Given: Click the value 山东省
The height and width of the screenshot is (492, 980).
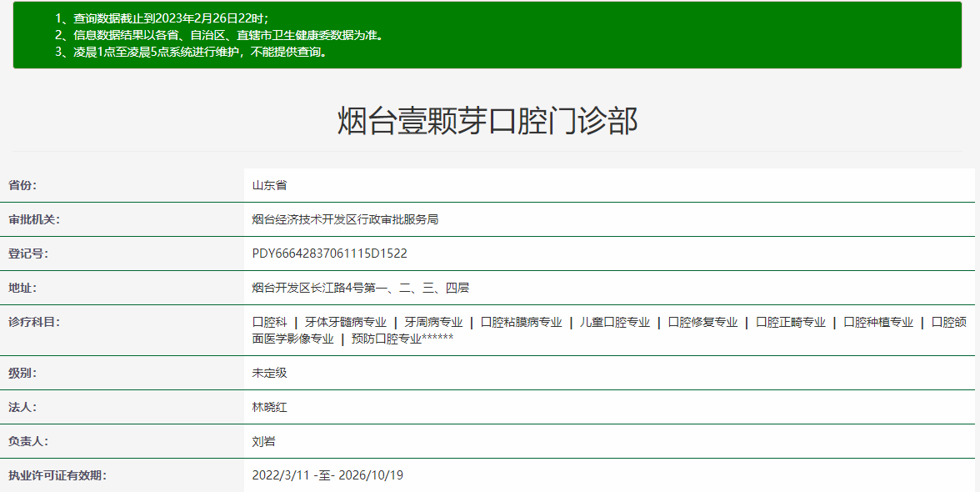Looking at the screenshot, I should tap(269, 185).
